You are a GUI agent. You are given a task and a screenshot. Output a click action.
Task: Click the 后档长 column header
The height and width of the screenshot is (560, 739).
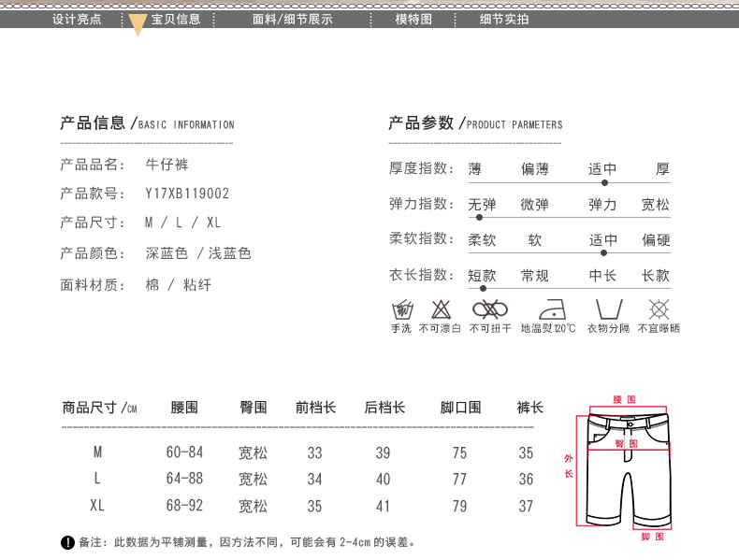[384, 408]
